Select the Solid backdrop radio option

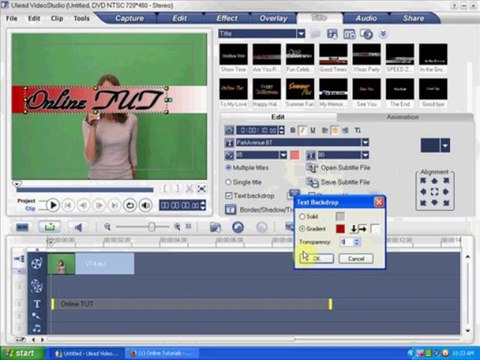tap(302, 216)
